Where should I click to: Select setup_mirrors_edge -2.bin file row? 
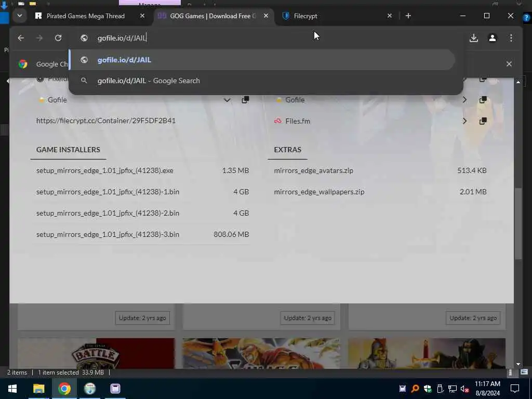(142, 213)
